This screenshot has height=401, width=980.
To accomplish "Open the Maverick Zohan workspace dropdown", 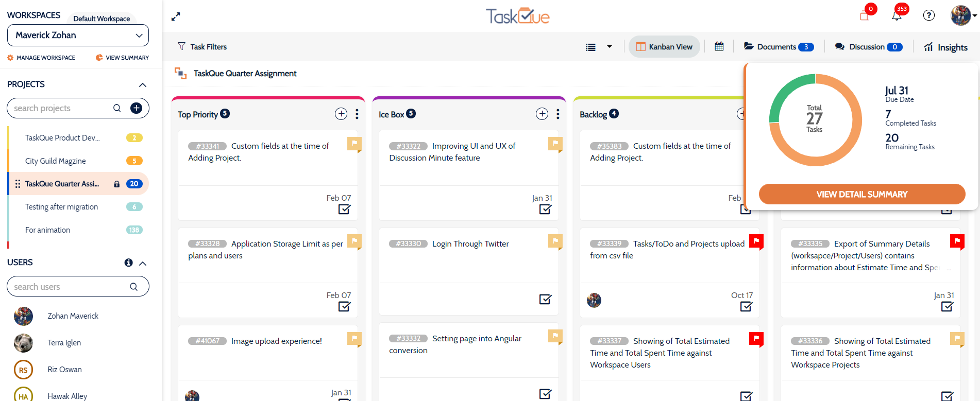I will coord(78,35).
